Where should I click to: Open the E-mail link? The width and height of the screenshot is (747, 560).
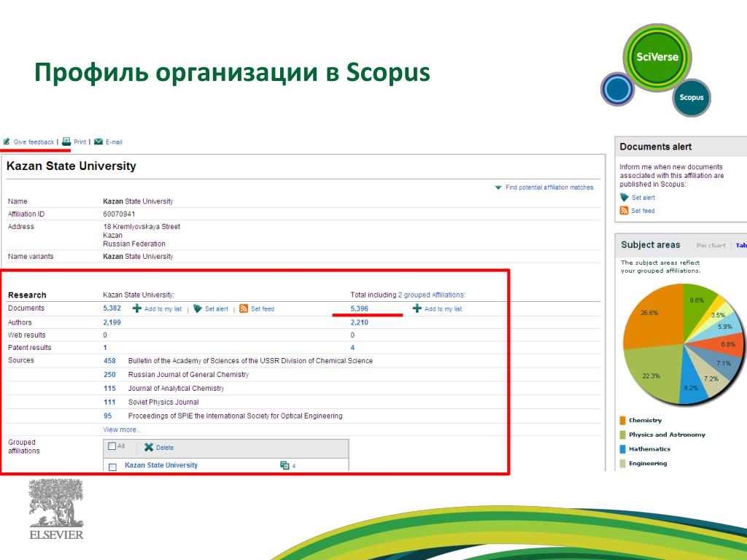pyautogui.click(x=114, y=142)
